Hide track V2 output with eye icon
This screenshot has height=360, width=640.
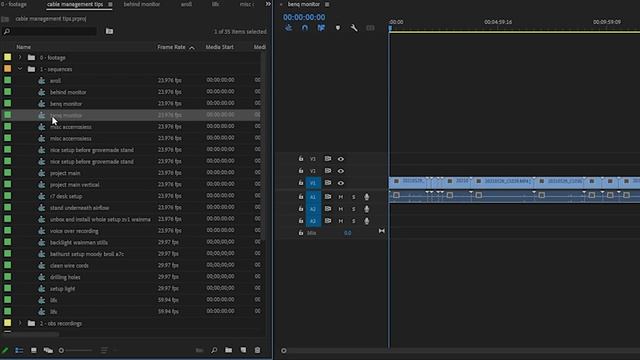341,171
